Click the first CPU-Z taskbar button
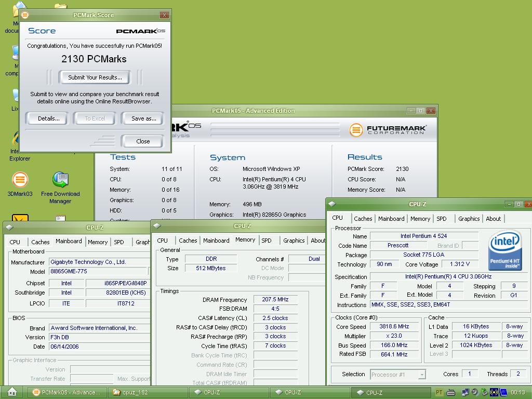 click(x=229, y=392)
